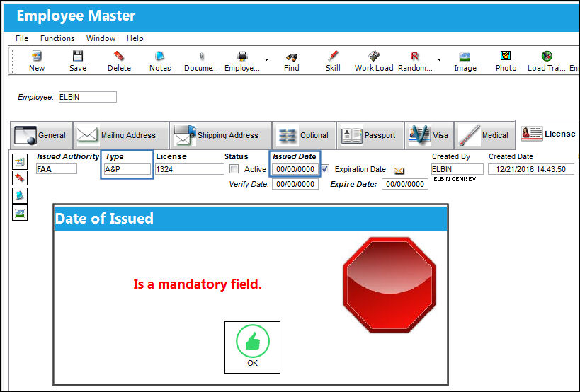
Task: Click the Type field containing A&P
Action: (x=127, y=169)
